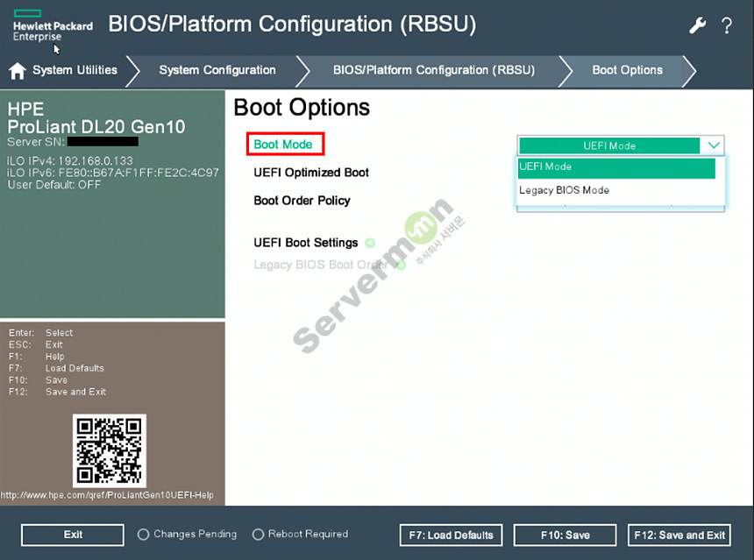Image resolution: width=754 pixels, height=560 pixels.
Task: Select the UEFI Optimized Boot setting
Action: click(311, 173)
